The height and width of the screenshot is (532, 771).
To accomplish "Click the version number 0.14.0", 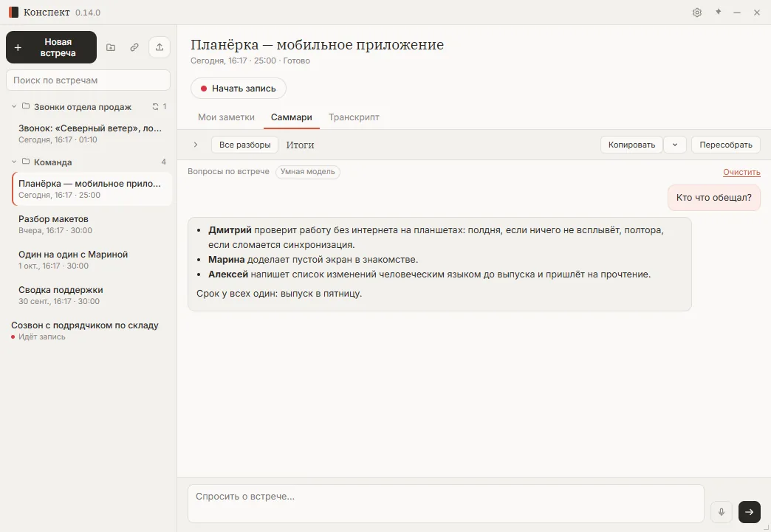I will click(x=88, y=13).
